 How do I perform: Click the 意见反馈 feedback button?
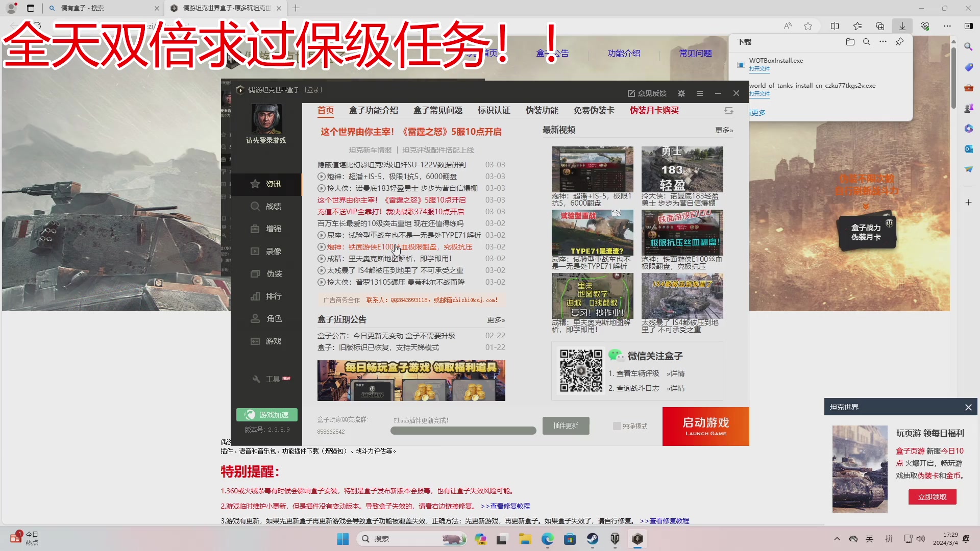point(647,93)
